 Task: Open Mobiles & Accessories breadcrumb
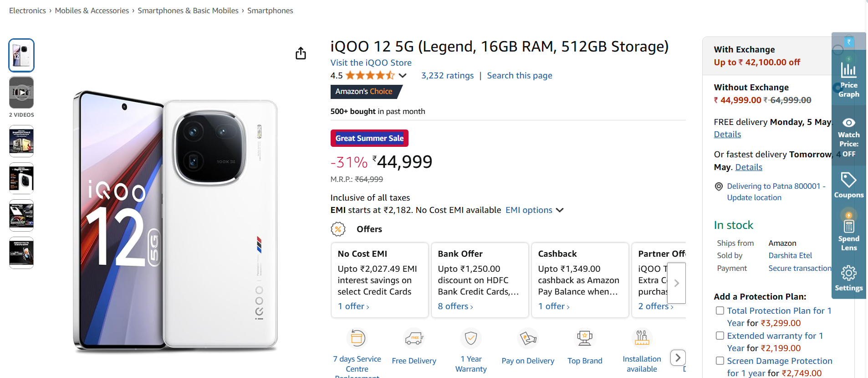92,10
